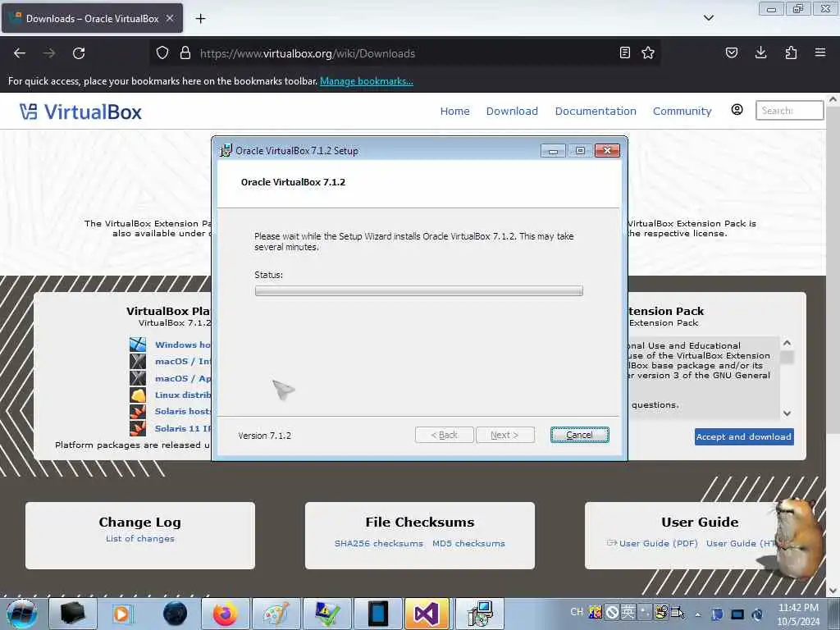This screenshot has width=840, height=630.
Task: Go to the Home menu item
Action: [x=454, y=111]
